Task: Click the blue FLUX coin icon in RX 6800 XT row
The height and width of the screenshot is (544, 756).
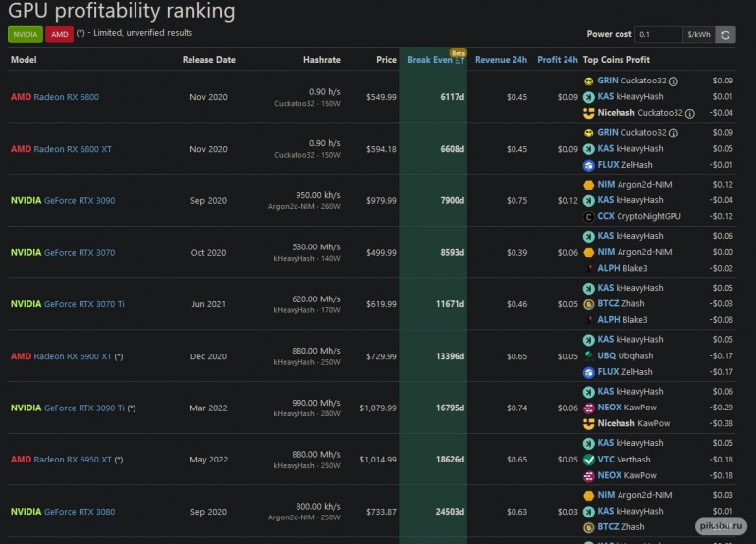Action: tap(588, 165)
